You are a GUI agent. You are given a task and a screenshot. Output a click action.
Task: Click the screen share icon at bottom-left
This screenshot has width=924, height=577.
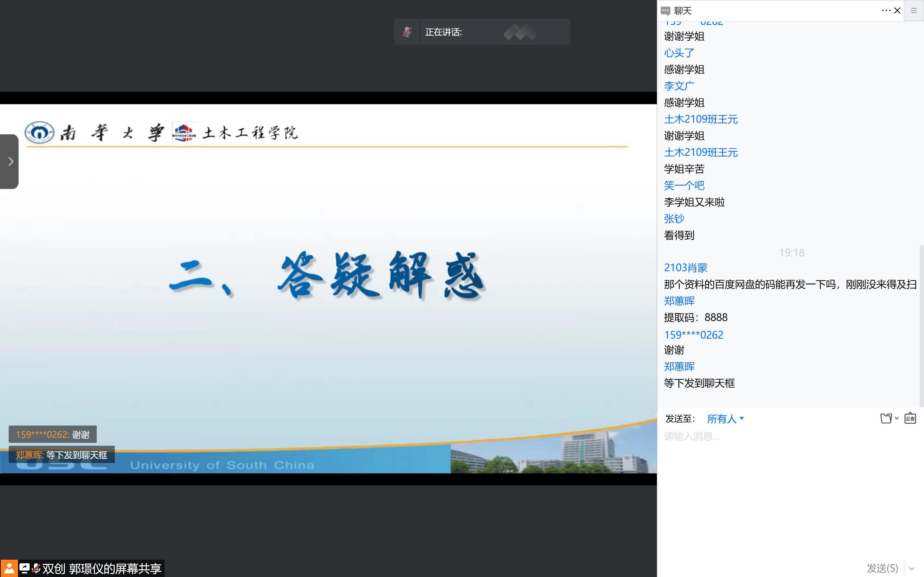pyautogui.click(x=25, y=569)
